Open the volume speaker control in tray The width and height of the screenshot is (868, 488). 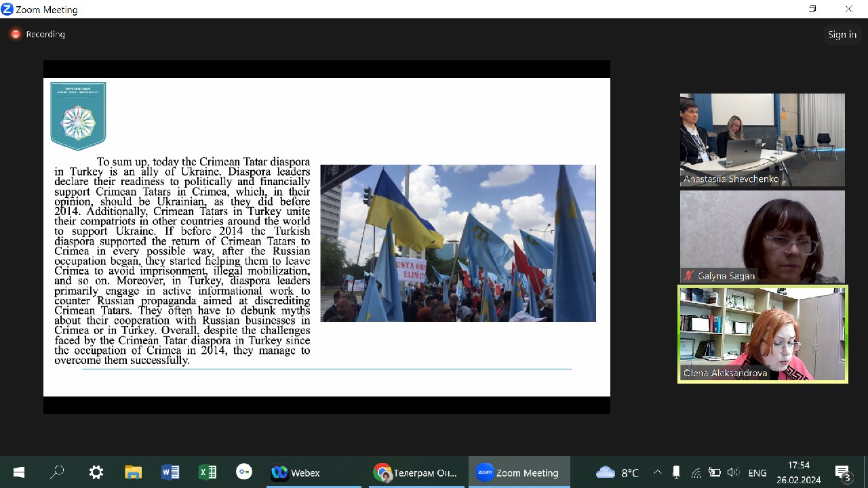click(x=733, y=472)
